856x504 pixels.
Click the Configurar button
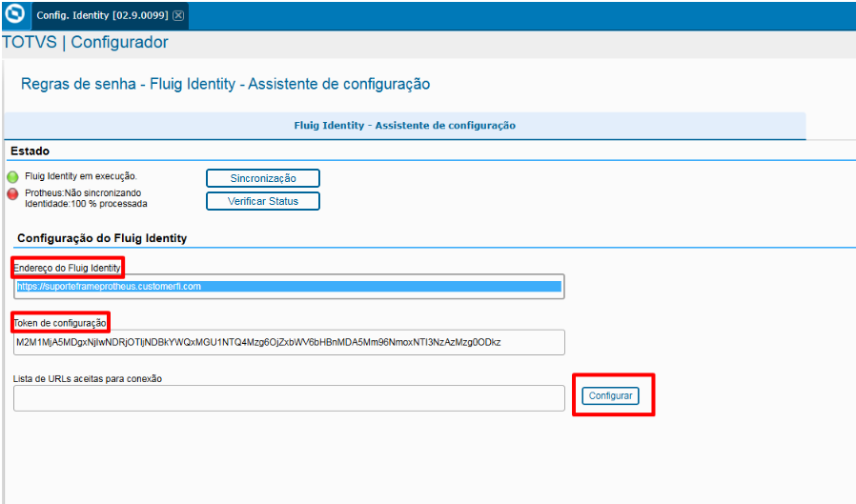coord(610,396)
